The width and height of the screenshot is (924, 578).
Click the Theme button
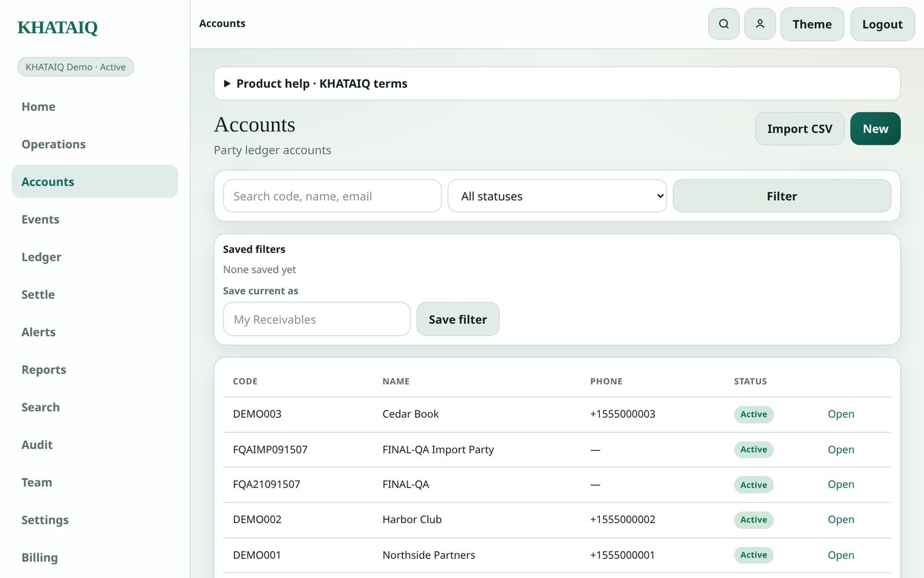click(812, 24)
